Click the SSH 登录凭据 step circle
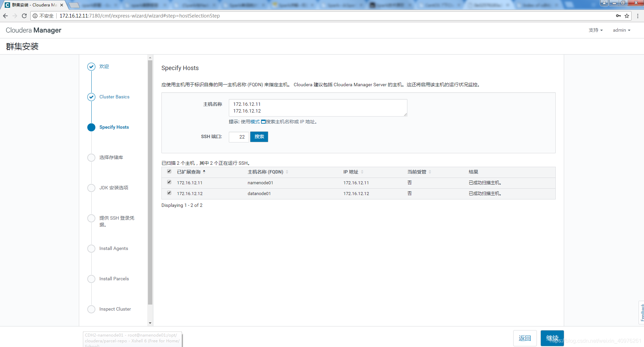 coord(91,218)
